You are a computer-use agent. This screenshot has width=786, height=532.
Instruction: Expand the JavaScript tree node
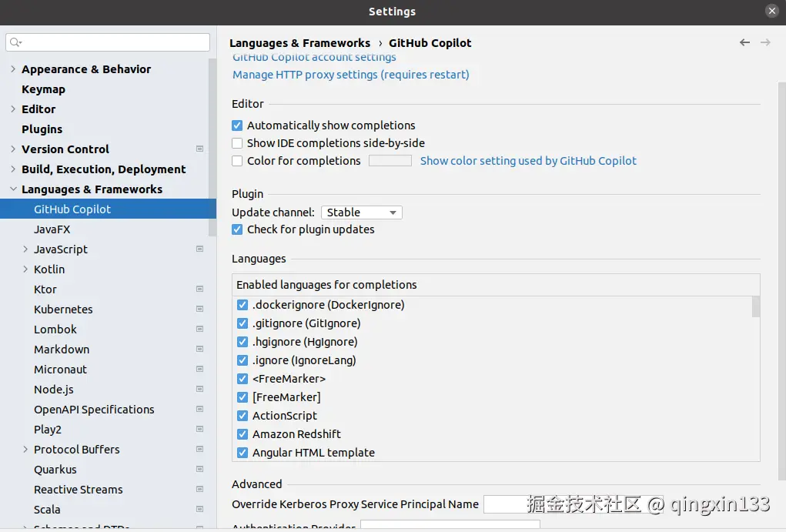pyautogui.click(x=25, y=249)
